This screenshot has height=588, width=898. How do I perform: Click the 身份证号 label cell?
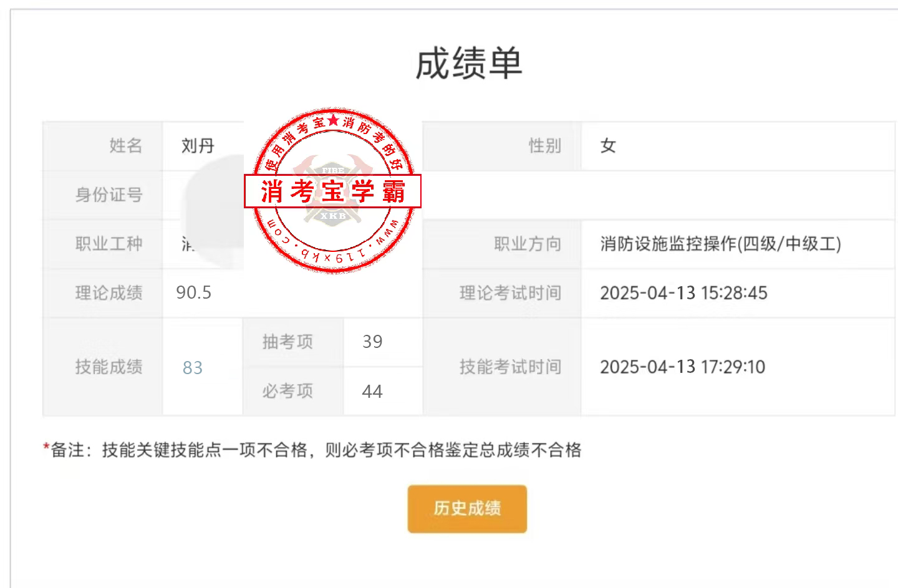click(103, 195)
